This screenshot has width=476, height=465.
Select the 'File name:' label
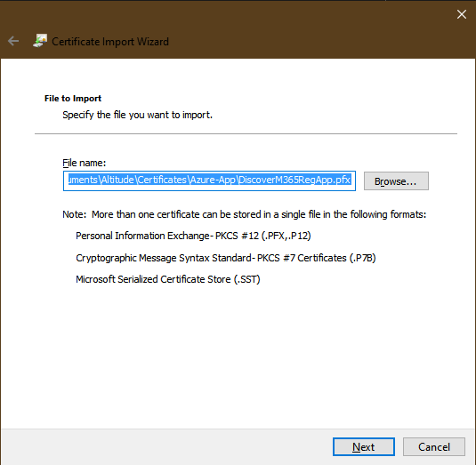[x=85, y=163]
